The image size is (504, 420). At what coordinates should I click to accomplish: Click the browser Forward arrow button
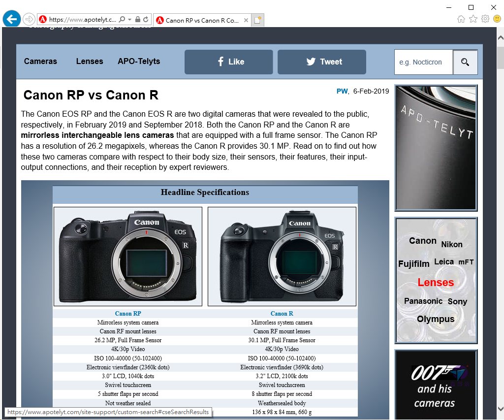click(29, 19)
